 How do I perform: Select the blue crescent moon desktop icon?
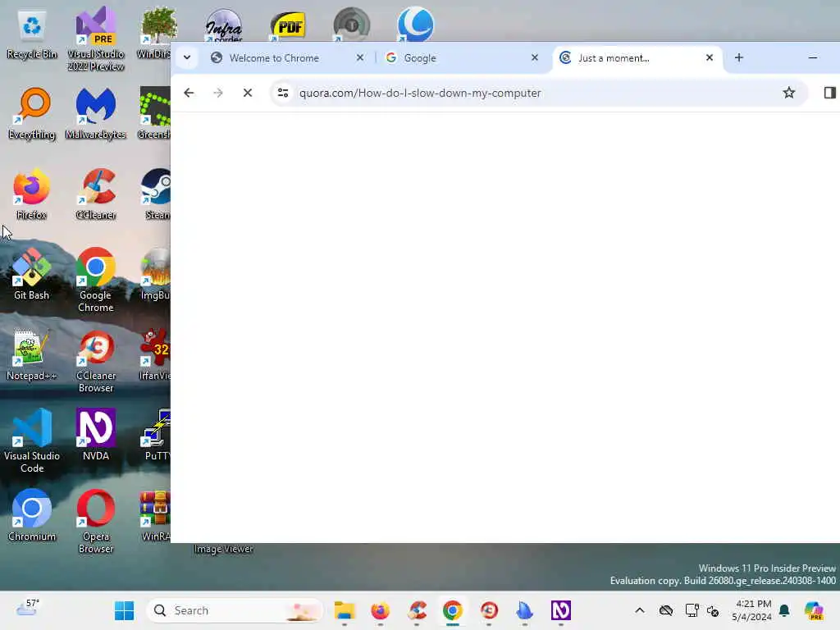click(x=416, y=24)
